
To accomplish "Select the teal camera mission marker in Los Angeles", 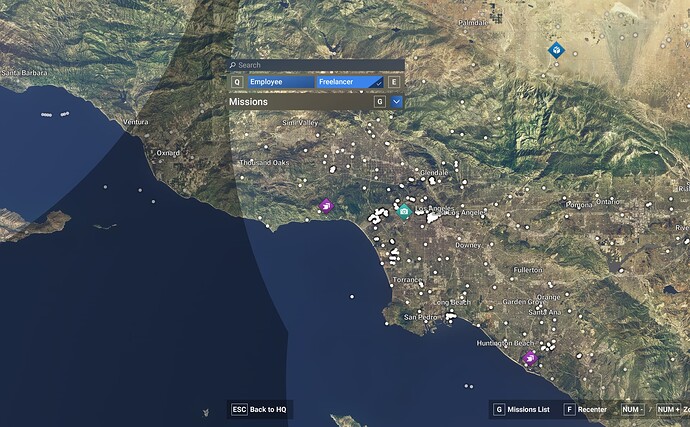I will pyautogui.click(x=404, y=212).
